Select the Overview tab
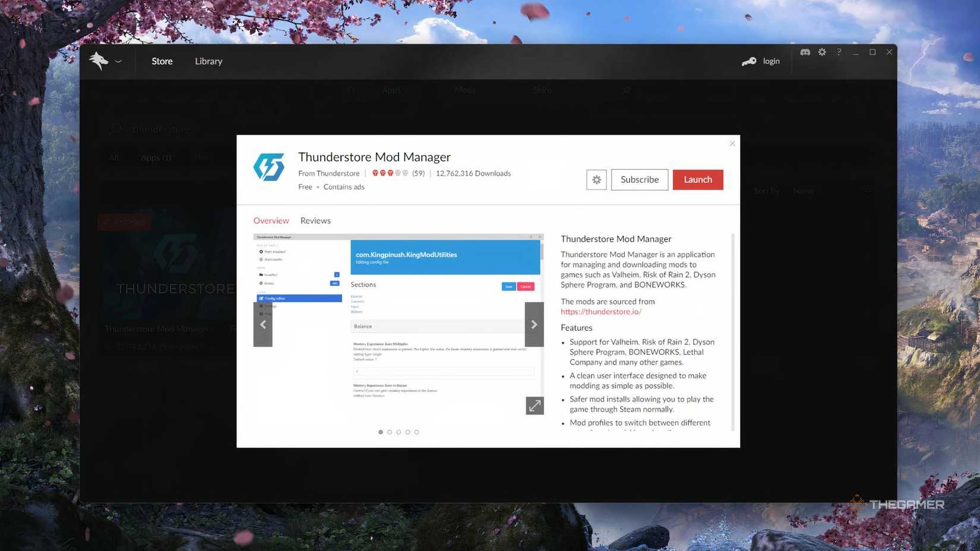The height and width of the screenshot is (551, 980). click(271, 221)
